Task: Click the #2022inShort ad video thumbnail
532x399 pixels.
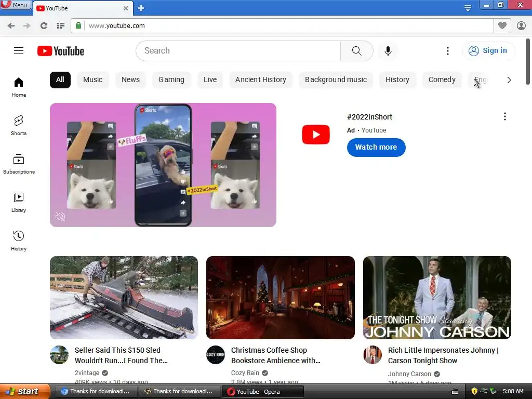Action: (163, 165)
